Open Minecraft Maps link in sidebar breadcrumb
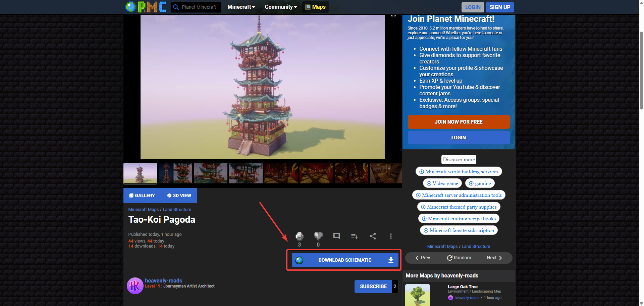Screen dimensions: 644x306 point(442,246)
